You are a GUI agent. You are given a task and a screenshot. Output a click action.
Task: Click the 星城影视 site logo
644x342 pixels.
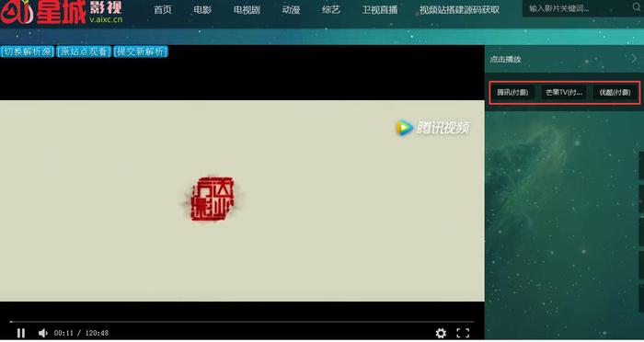coord(62,12)
